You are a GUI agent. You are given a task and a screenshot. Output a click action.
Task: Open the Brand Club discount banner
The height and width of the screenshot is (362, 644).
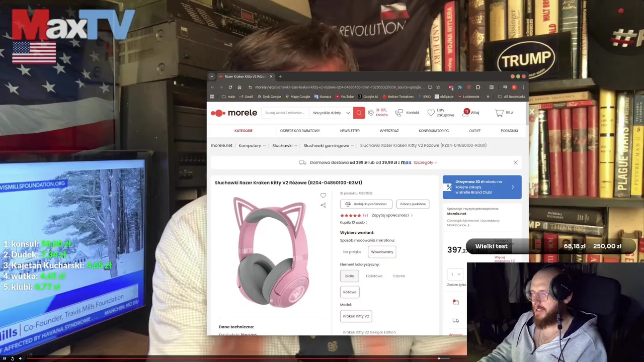click(482, 187)
